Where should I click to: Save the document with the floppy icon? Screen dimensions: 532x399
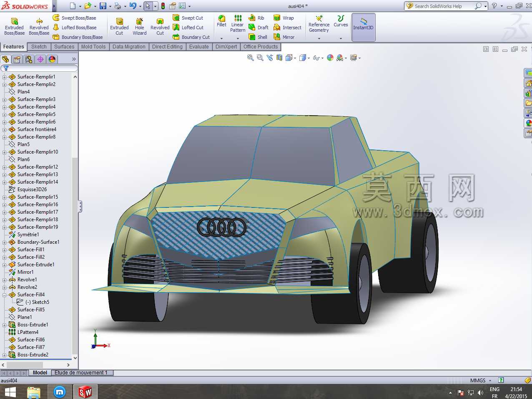click(x=103, y=6)
